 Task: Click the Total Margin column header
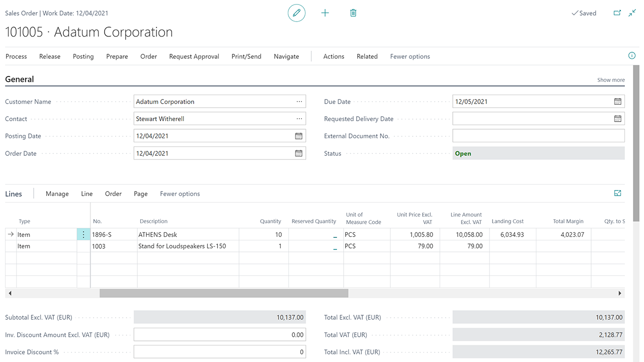[x=568, y=221]
